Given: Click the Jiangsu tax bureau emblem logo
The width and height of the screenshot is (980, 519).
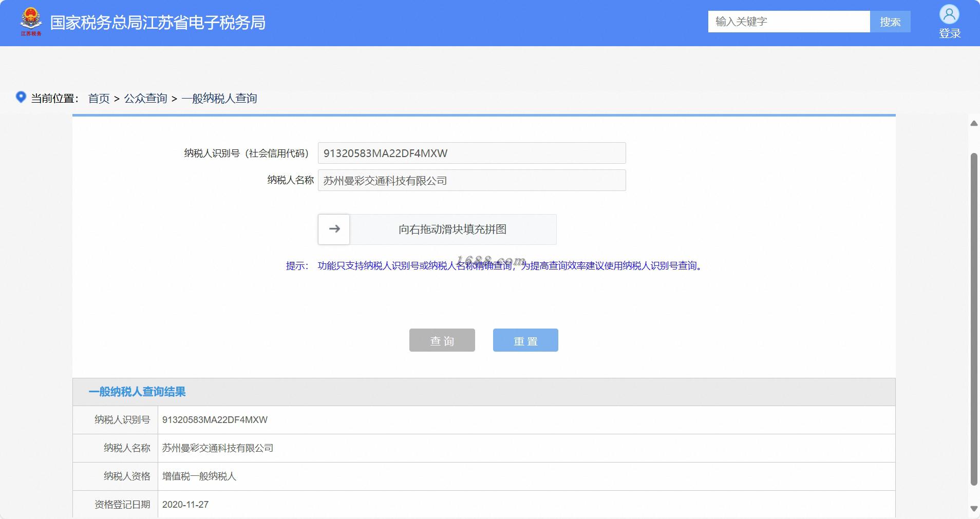Looking at the screenshot, I should click(31, 22).
